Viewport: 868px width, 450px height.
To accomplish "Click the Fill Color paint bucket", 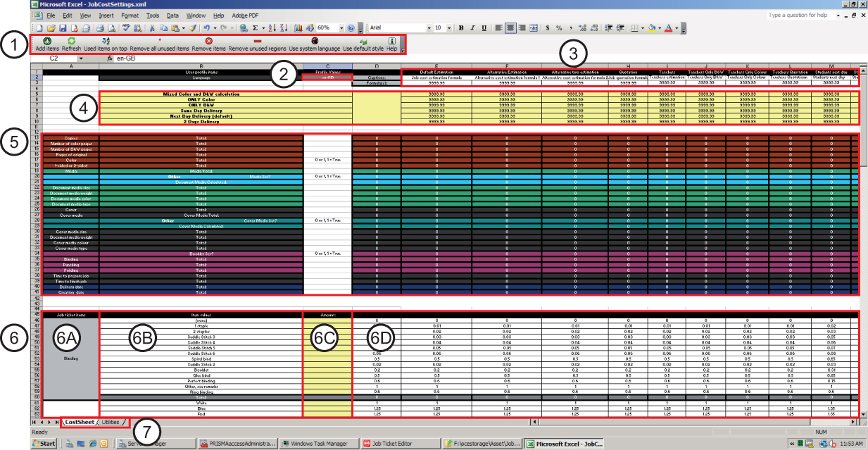I will (651, 27).
